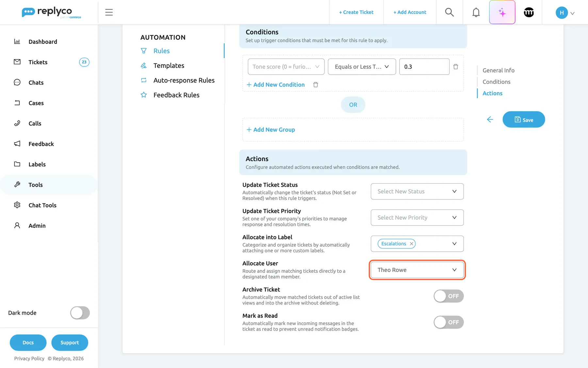This screenshot has height=368, width=588.
Task: Open the Allocate into Label dropdown arrow
Action: (454, 244)
